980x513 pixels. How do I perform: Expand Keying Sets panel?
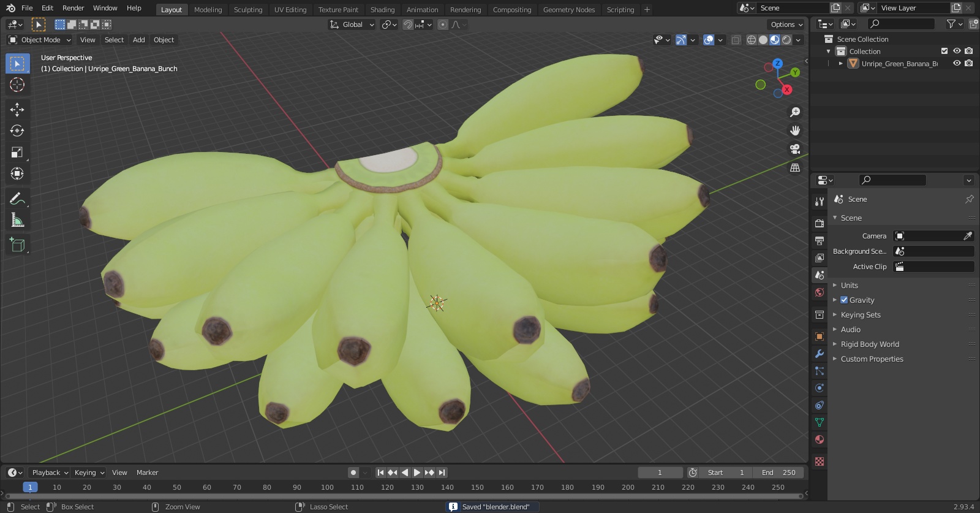pyautogui.click(x=860, y=315)
